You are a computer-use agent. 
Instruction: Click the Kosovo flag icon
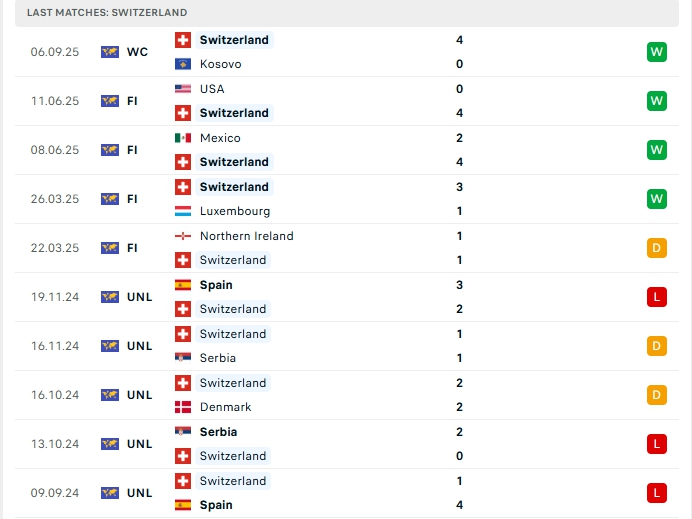click(183, 64)
